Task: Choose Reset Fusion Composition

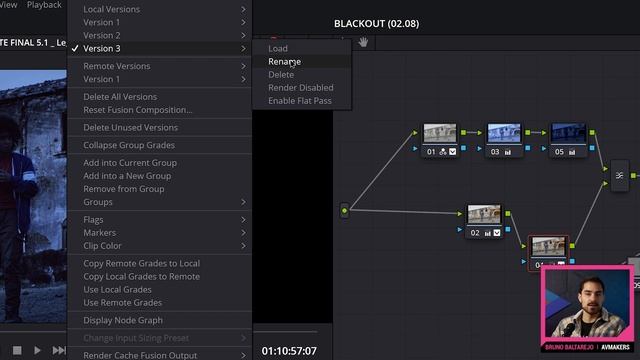Action: 160,110
